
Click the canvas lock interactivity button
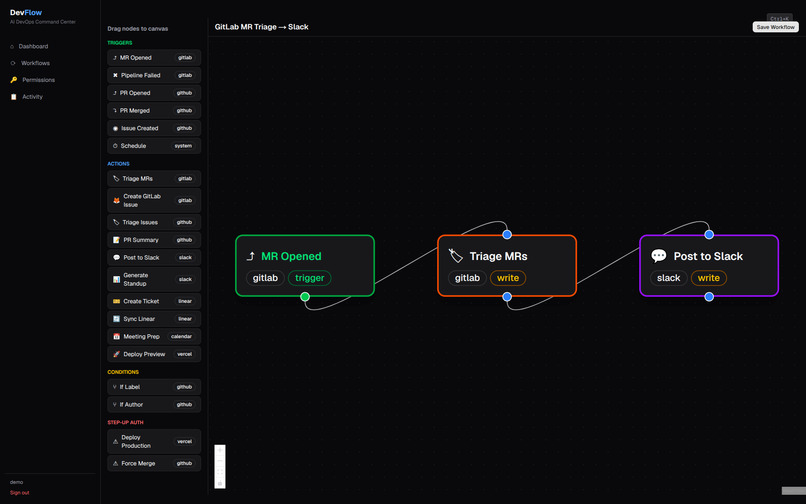click(220, 483)
